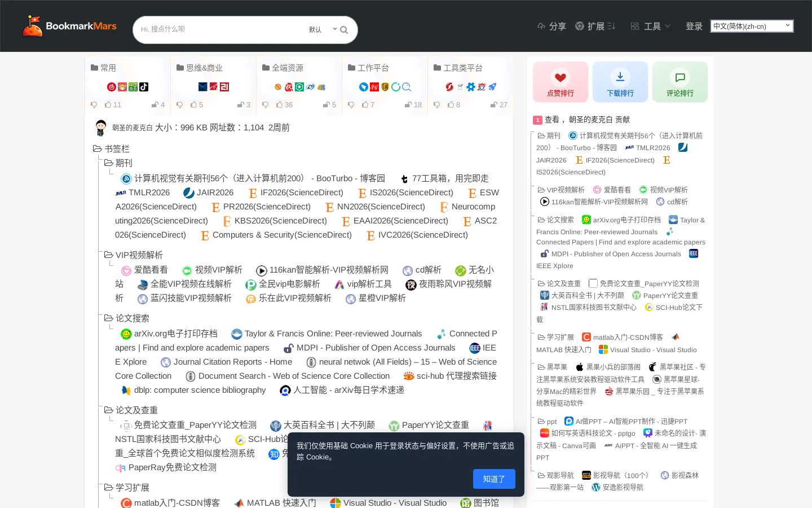812x508 pixels.
Task: Toggle thumbs-down on the 工具类平台 card
Action: 436,104
